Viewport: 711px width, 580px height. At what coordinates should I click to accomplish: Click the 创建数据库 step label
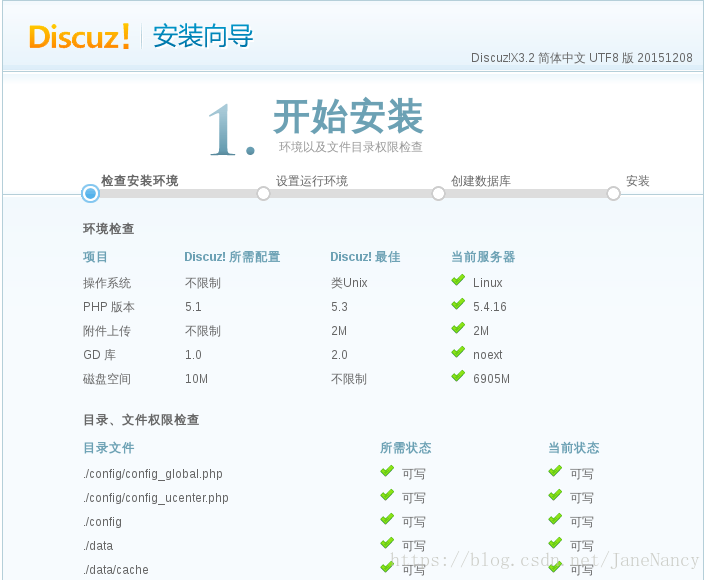pos(481,181)
